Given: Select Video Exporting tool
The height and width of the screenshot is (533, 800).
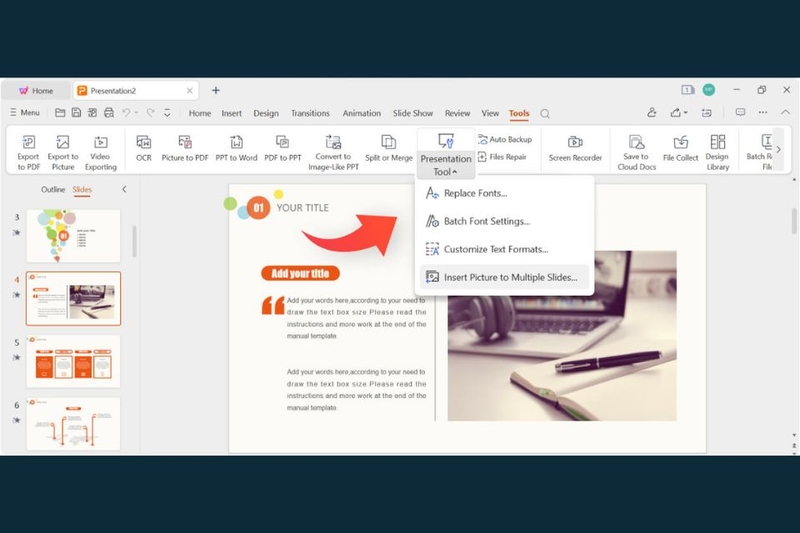Looking at the screenshot, I should click(101, 151).
